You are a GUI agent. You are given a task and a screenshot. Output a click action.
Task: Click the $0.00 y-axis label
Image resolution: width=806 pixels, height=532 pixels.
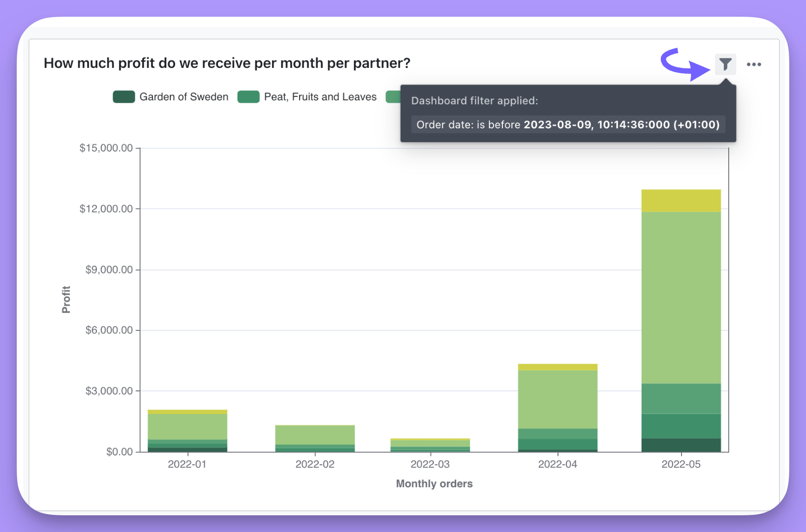[120, 452]
